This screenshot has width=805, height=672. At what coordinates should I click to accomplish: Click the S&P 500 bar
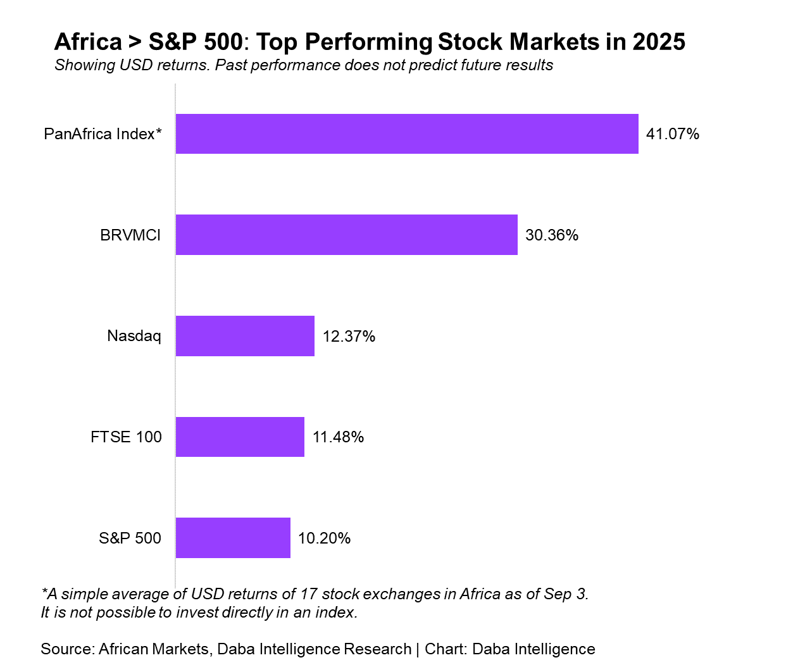(x=233, y=538)
